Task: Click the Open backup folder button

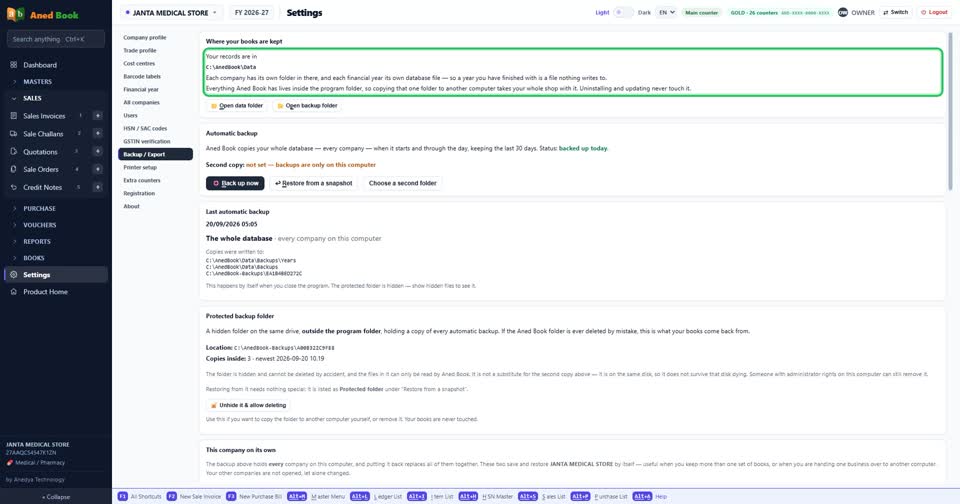Action: point(307,106)
